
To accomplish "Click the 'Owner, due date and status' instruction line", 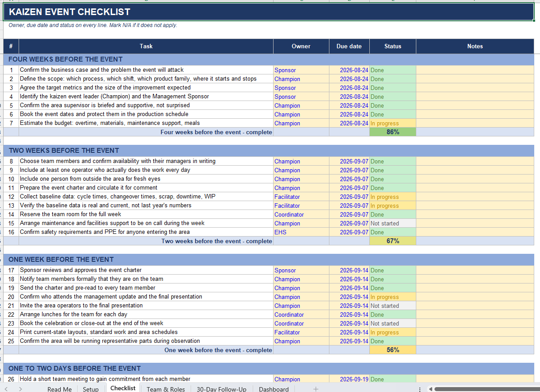I will pos(93,25).
